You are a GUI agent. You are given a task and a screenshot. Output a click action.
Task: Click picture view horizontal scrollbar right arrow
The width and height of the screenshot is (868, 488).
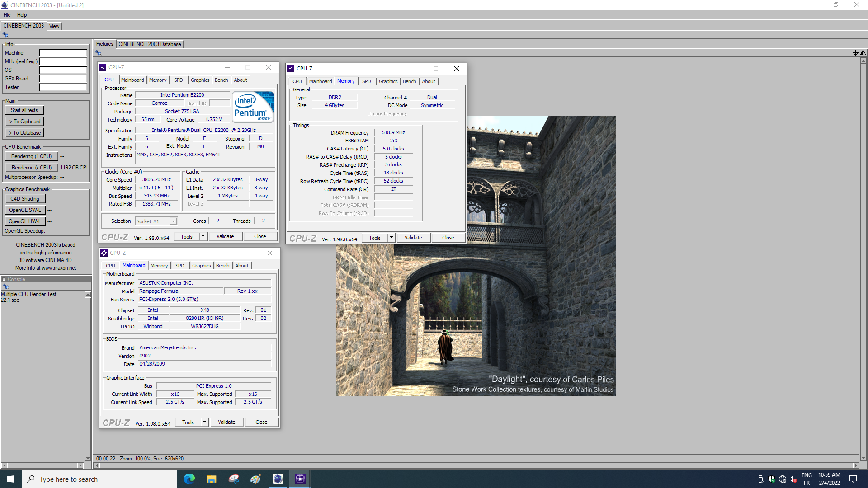[x=855, y=465]
